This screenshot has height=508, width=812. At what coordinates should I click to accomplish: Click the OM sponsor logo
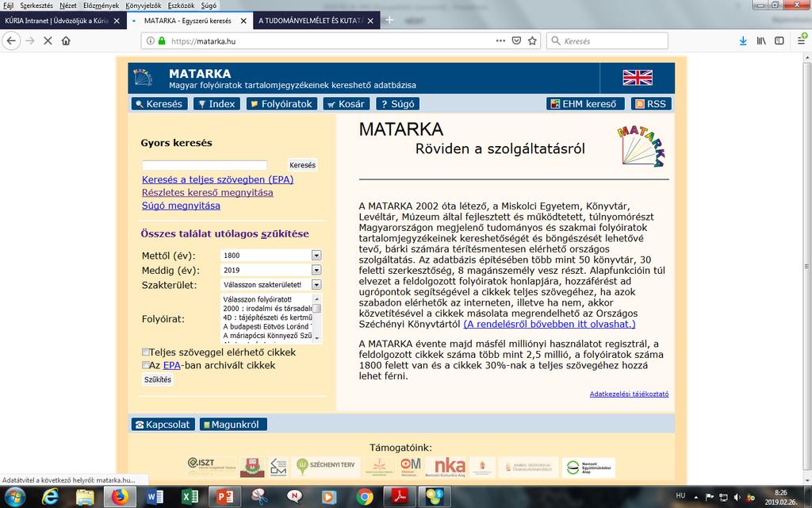point(410,467)
